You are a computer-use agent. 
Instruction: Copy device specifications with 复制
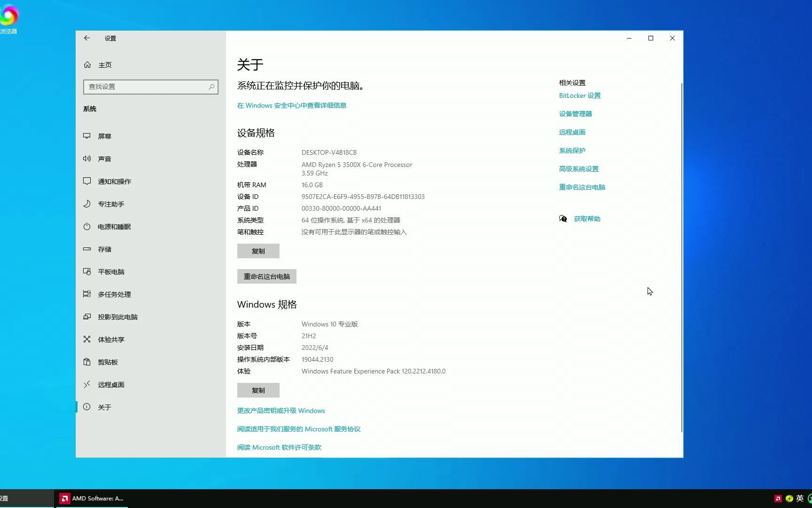(x=258, y=251)
